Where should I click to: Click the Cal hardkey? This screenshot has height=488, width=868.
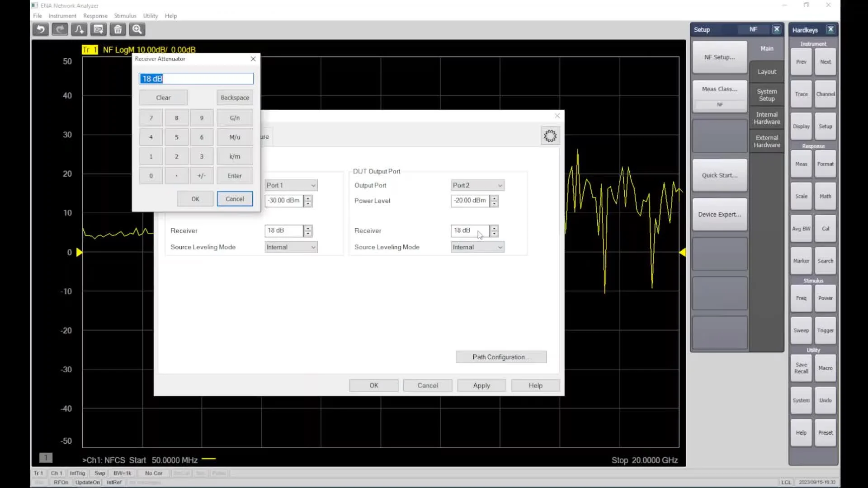coord(826,229)
